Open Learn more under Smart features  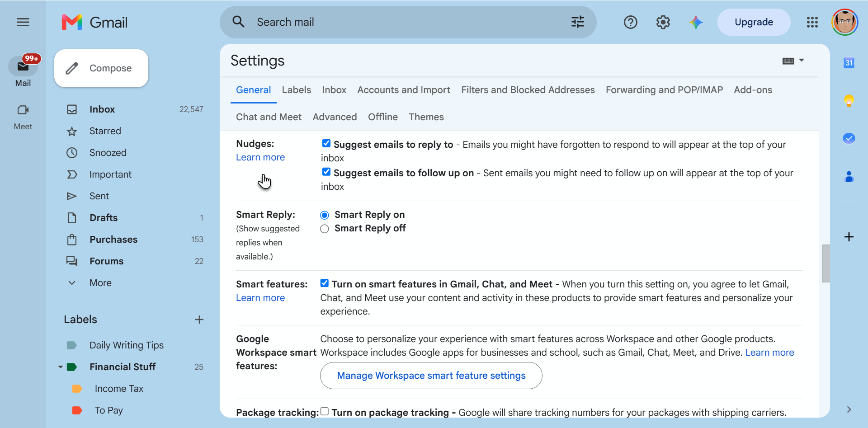click(260, 298)
